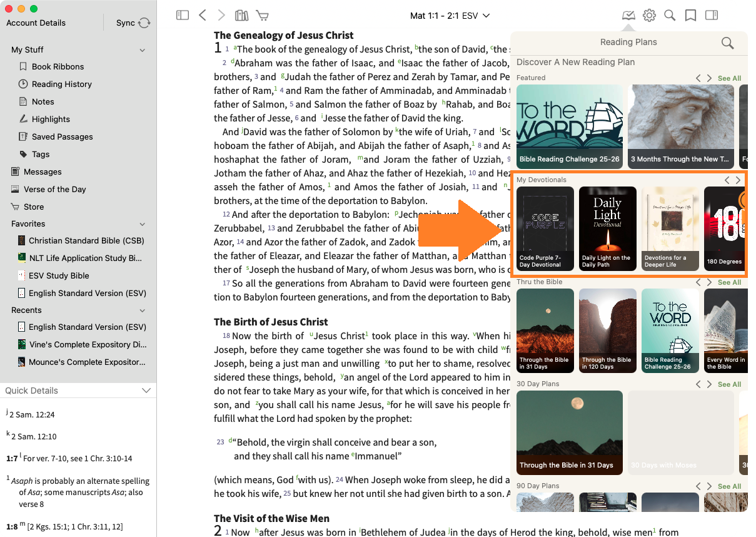Collapse the My Stuff section chevron
This screenshot has width=756, height=537.
tap(143, 50)
